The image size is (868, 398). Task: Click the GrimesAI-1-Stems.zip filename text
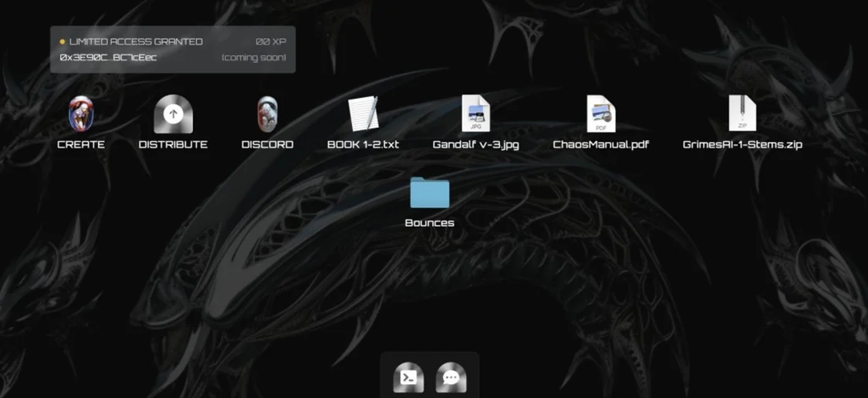[742, 144]
